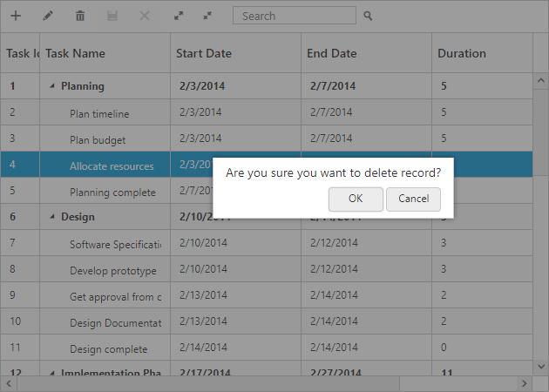This screenshot has width=549, height=392.
Task: Collapse the Planning task group
Action: coord(52,86)
